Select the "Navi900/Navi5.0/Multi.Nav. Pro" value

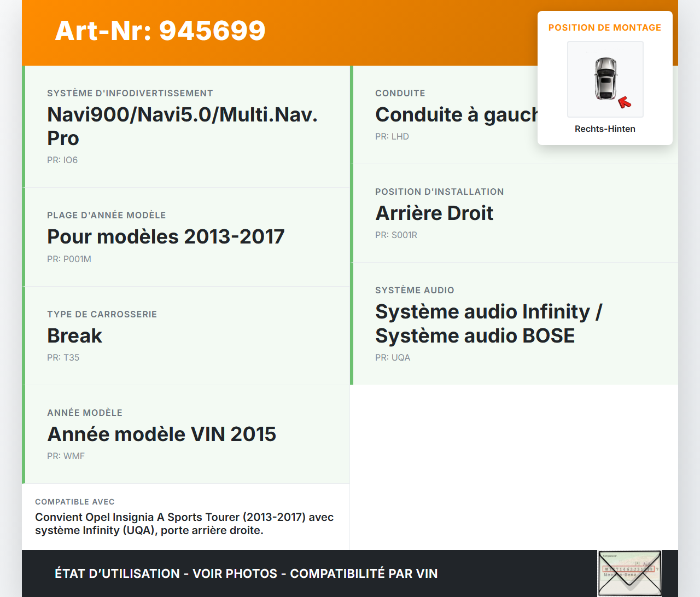pos(183,126)
